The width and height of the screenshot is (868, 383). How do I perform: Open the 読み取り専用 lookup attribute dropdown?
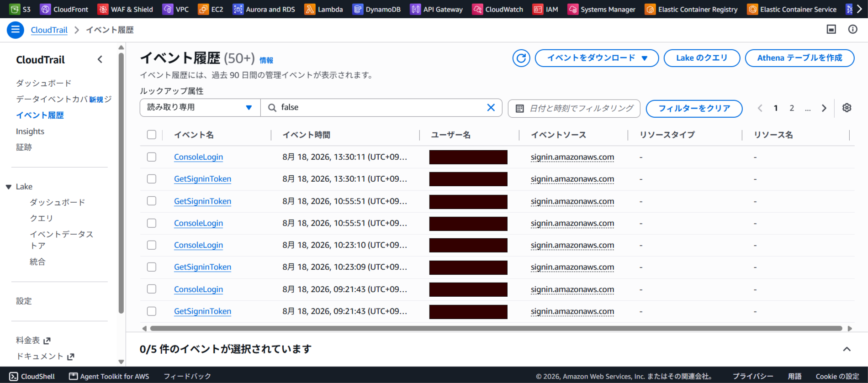(200, 108)
